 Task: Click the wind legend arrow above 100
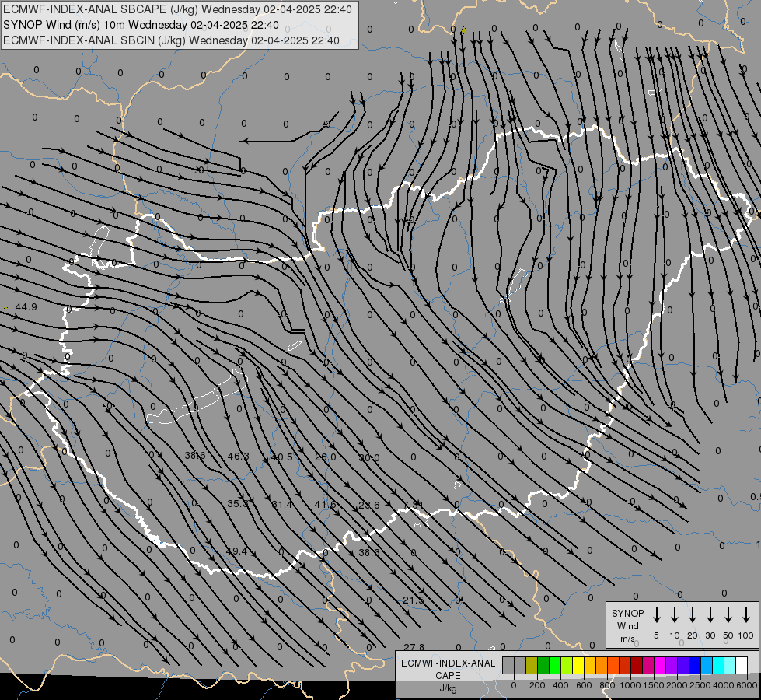pyautogui.click(x=746, y=615)
